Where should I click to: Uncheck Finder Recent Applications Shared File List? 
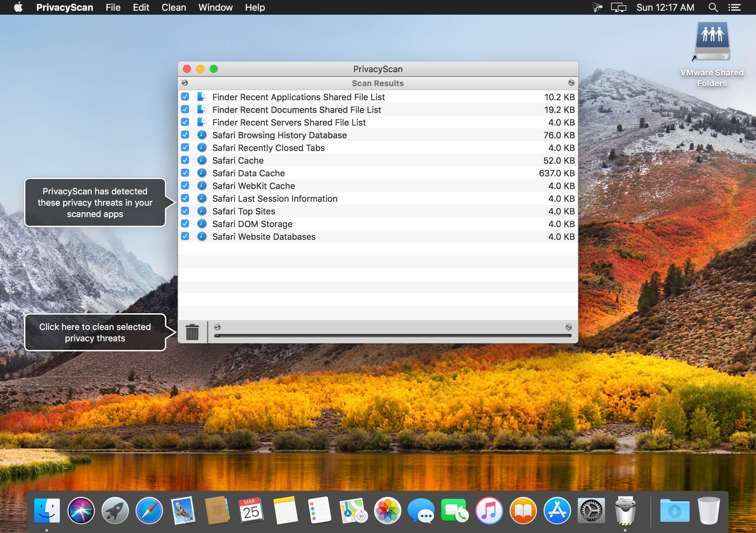[x=185, y=97]
